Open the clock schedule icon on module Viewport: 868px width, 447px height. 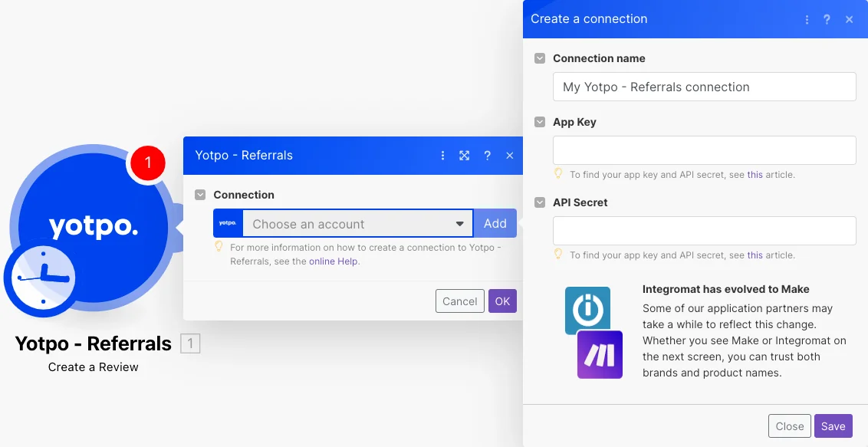(43, 278)
